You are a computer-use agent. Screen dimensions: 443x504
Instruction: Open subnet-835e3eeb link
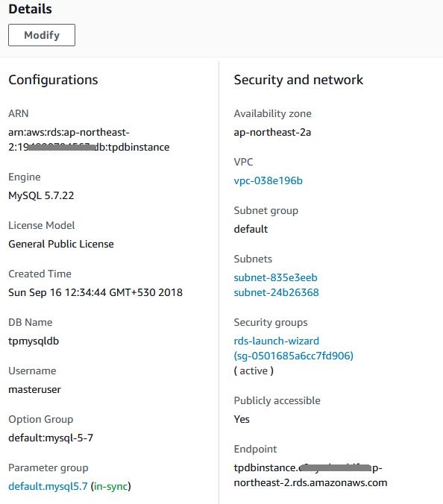(x=275, y=277)
